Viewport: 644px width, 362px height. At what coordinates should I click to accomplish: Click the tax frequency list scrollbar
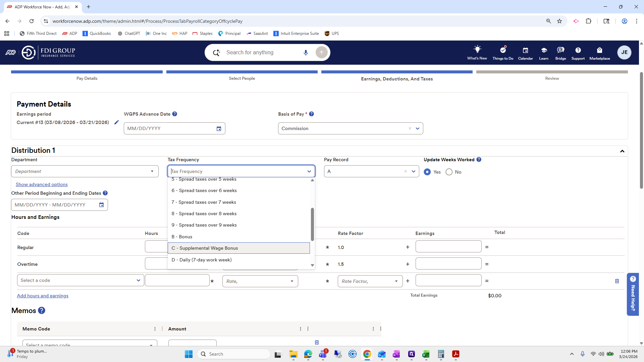click(312, 224)
